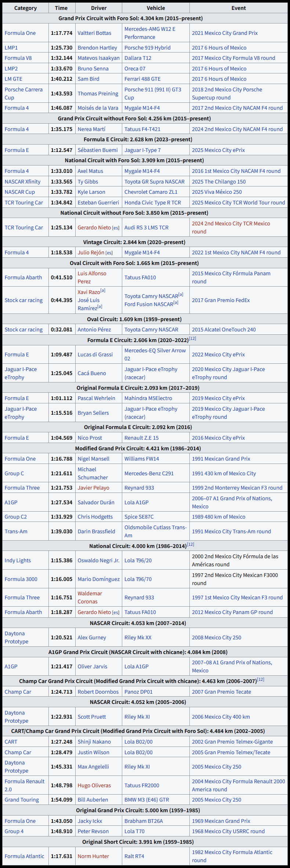Open the Waldemar Coronas red link
The image size is (290, 868).
coord(90,598)
